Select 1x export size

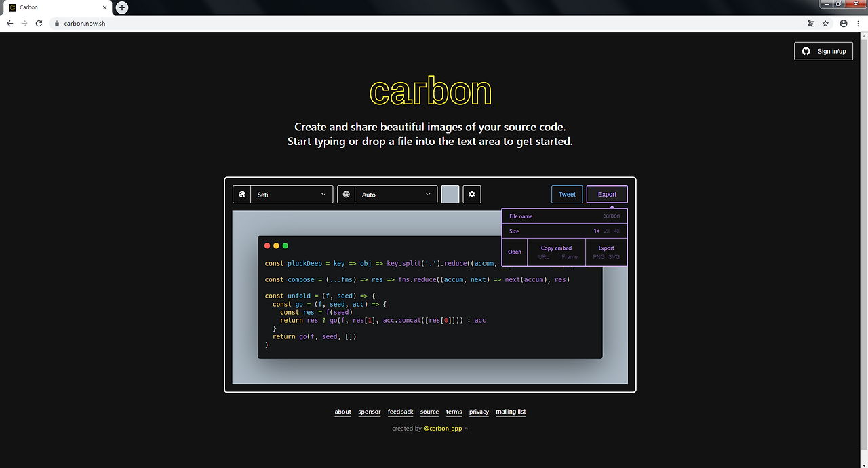coord(597,231)
